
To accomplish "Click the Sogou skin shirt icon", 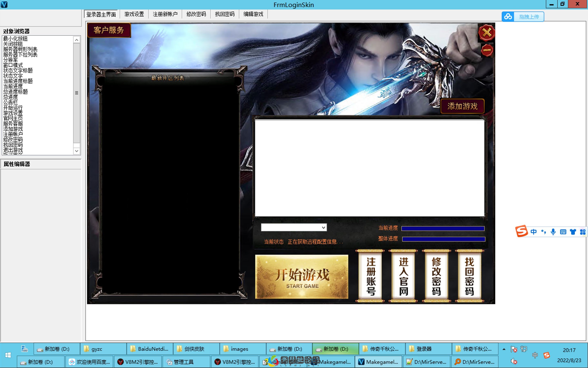I will (573, 232).
